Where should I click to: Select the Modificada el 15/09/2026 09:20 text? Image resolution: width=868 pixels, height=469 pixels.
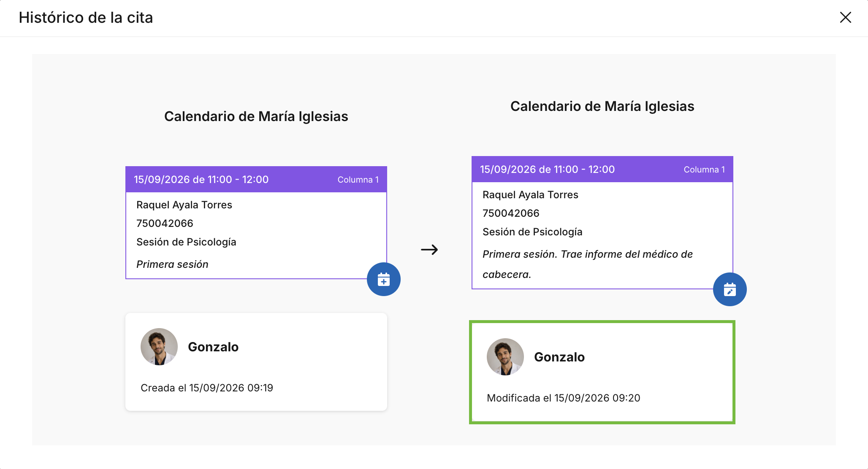pos(564,398)
